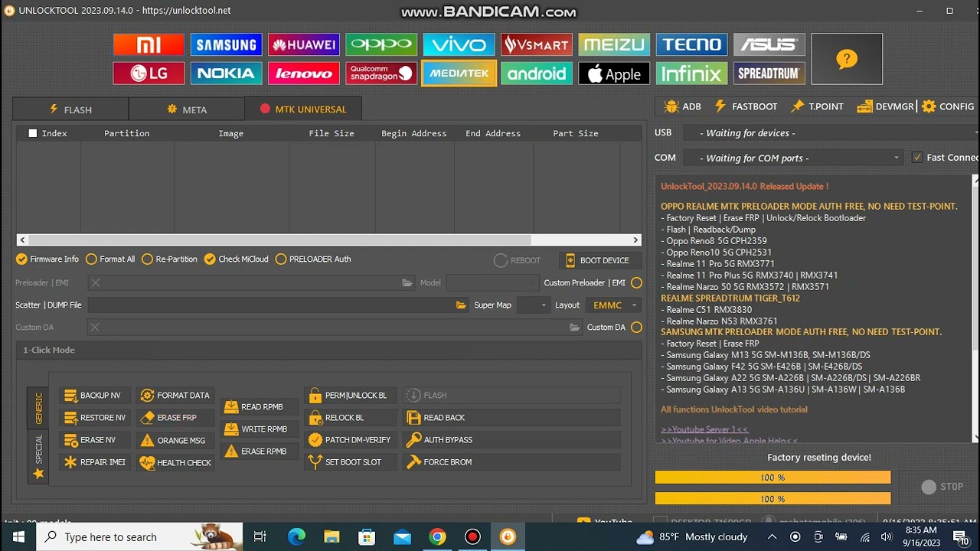Select the OPPO brand logo
The image size is (980, 551).
tap(381, 44)
